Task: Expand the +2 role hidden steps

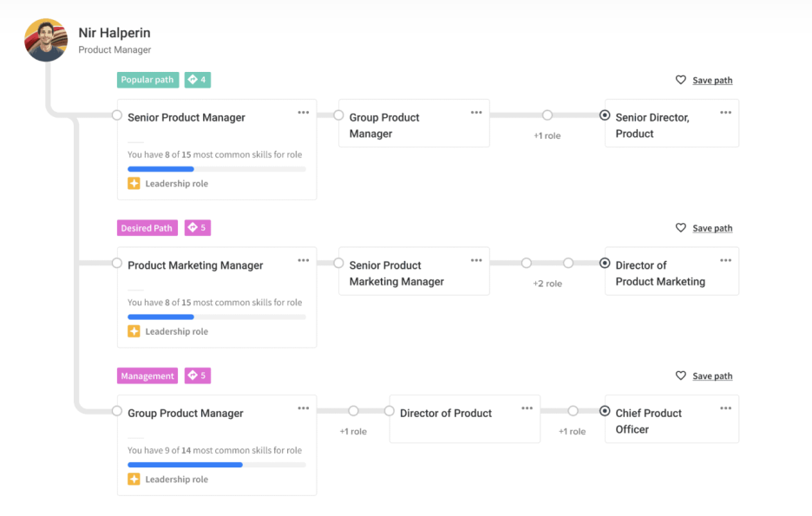Action: tap(547, 284)
